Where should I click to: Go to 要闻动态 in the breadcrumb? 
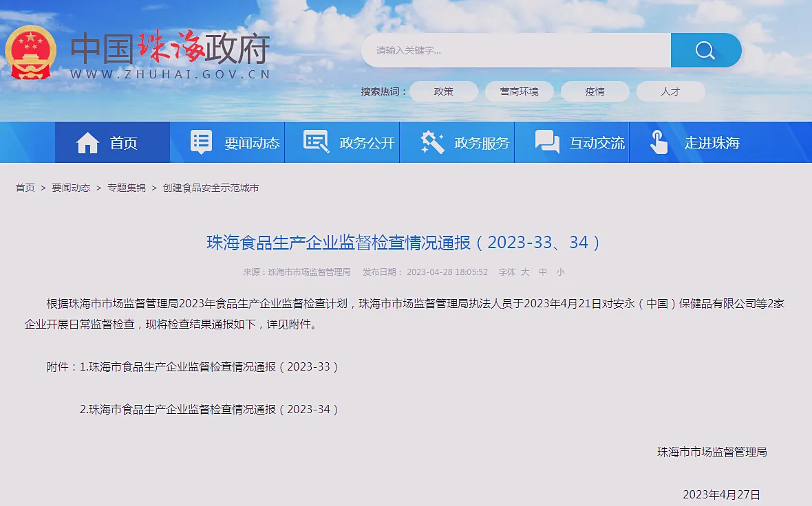point(71,188)
